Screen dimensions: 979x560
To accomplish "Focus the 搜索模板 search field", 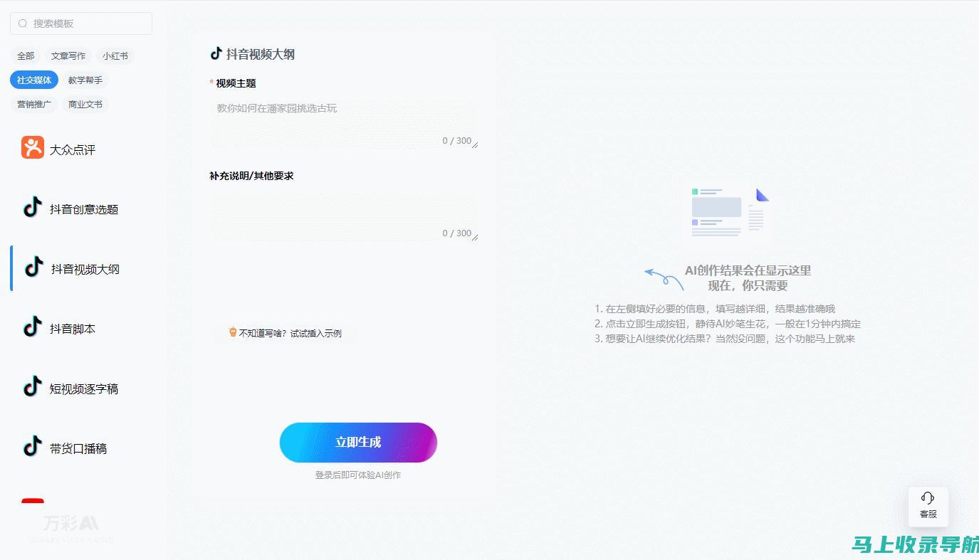I will tap(81, 23).
